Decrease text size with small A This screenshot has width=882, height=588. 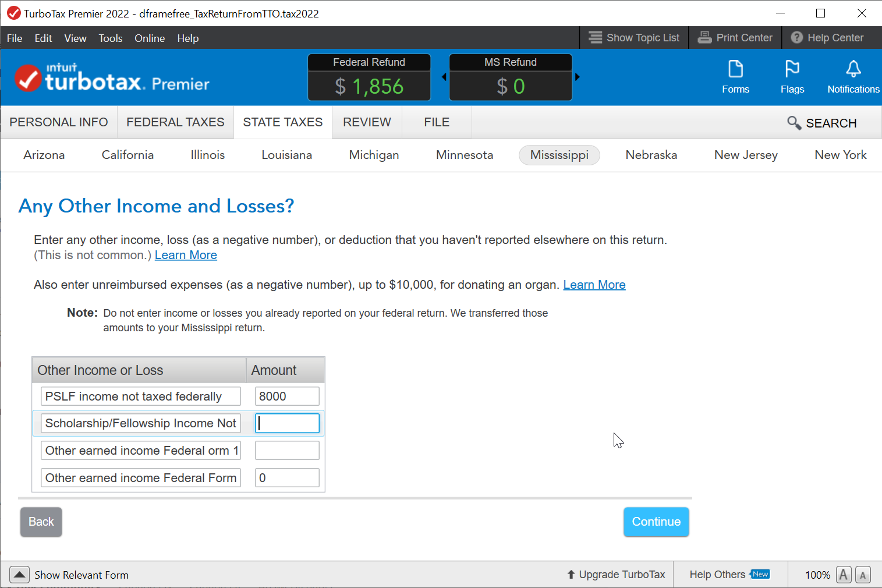(x=863, y=575)
